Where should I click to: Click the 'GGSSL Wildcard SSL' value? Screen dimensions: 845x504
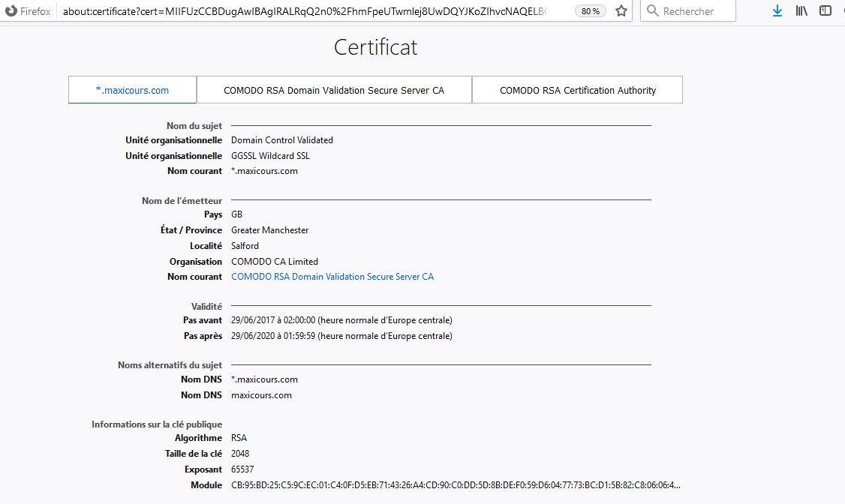pyautogui.click(x=270, y=155)
